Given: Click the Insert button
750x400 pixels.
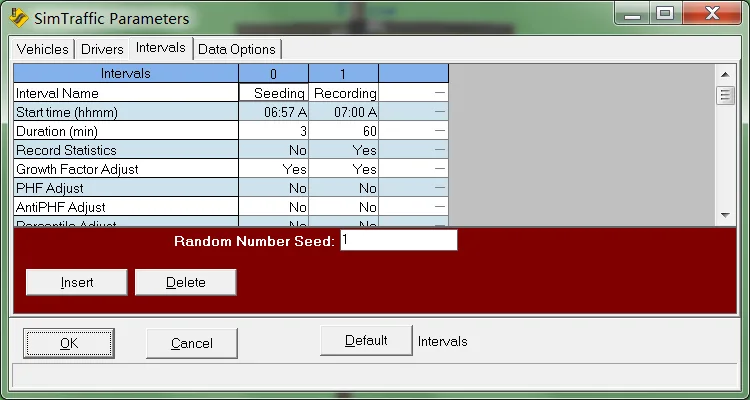Looking at the screenshot, I should click(77, 282).
